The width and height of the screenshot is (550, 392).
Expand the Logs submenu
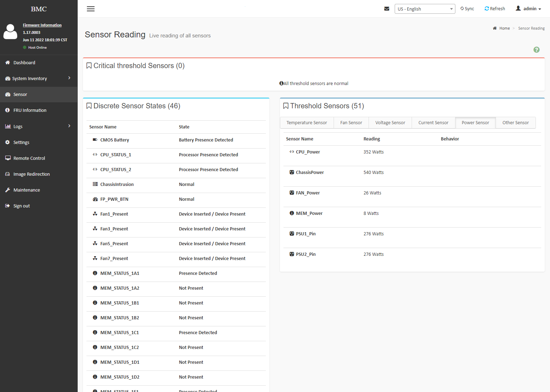[38, 126]
